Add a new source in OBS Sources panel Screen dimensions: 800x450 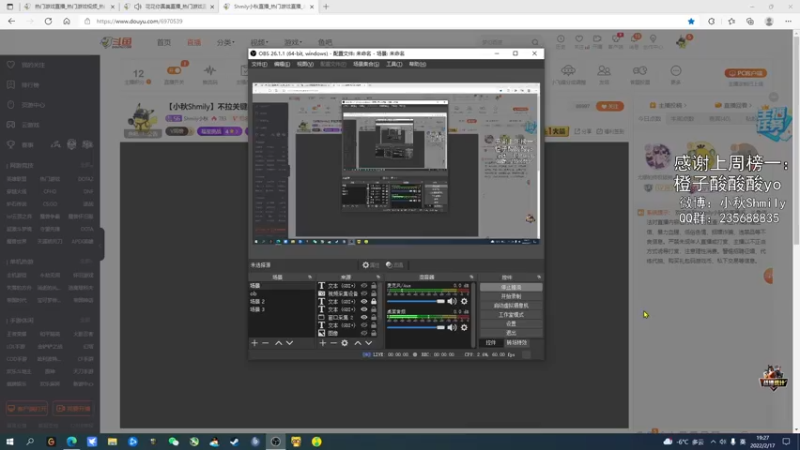click(x=322, y=343)
